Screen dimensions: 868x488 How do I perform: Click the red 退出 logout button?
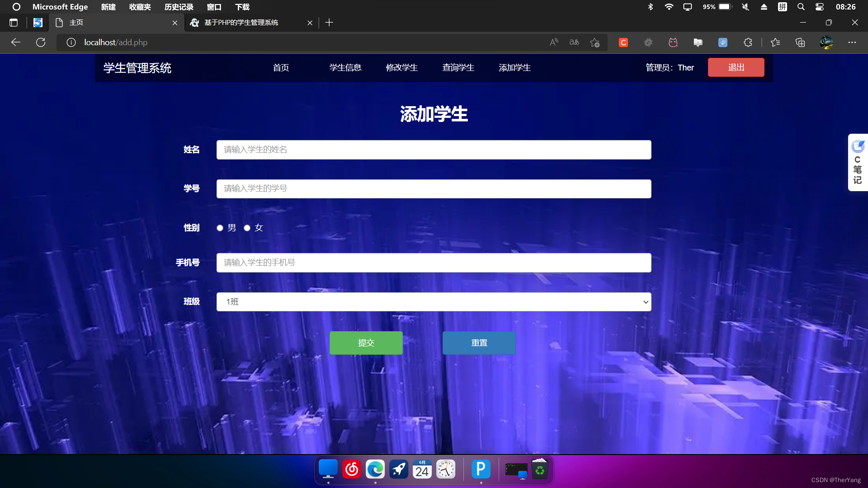(x=736, y=67)
